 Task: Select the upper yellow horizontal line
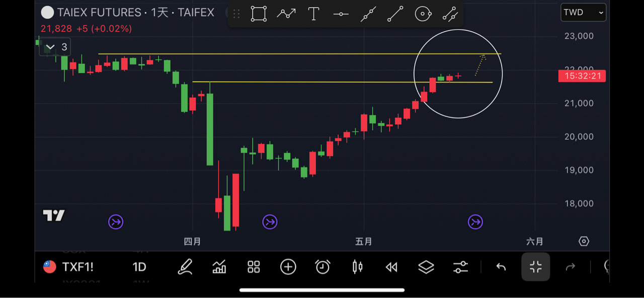pos(299,53)
